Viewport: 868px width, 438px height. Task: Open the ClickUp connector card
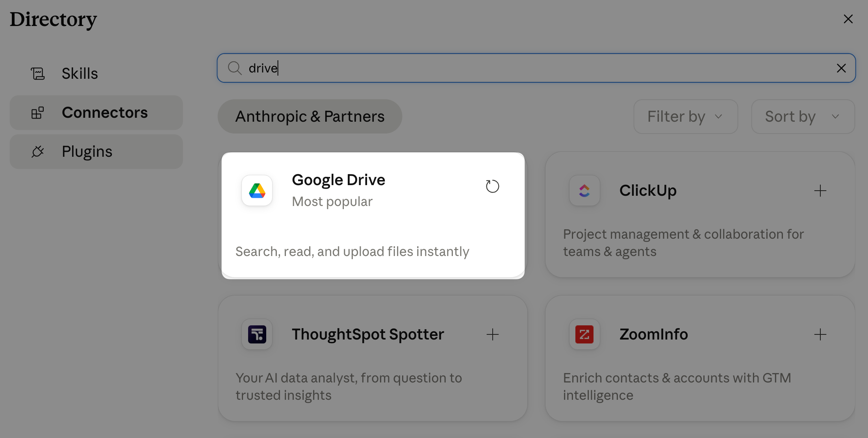(x=700, y=215)
